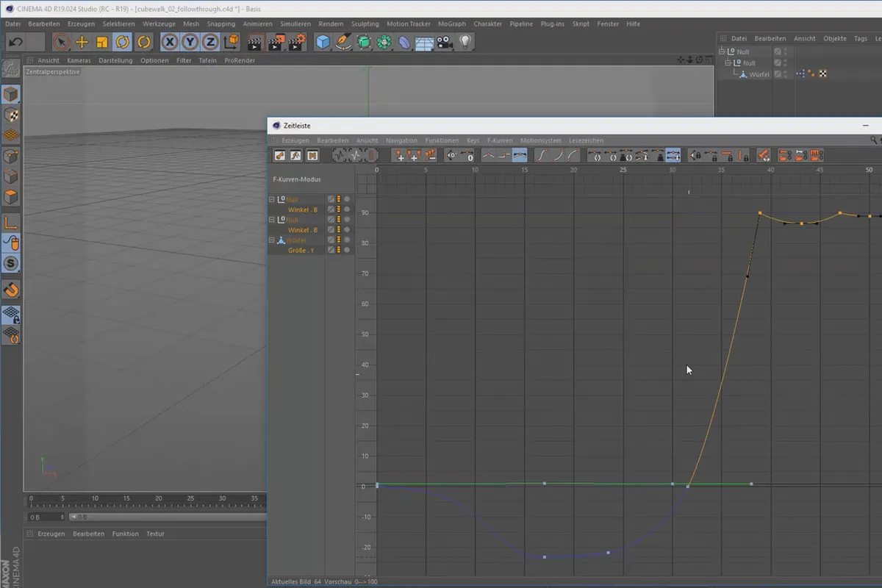Image resolution: width=882 pixels, height=588 pixels.
Task: Open Render Settings clapperboard with gear
Action: pos(297,42)
